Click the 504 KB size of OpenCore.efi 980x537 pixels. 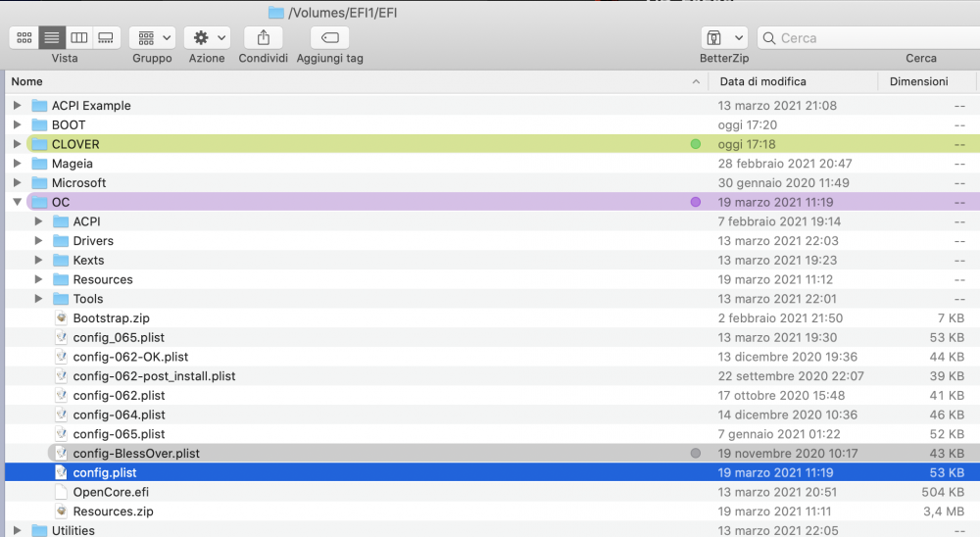[x=943, y=493]
